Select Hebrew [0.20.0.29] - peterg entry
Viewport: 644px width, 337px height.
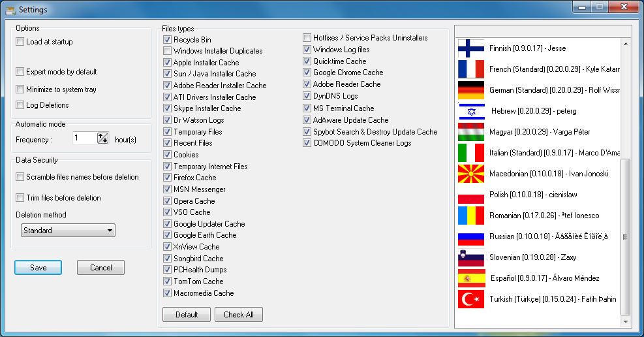pos(534,111)
